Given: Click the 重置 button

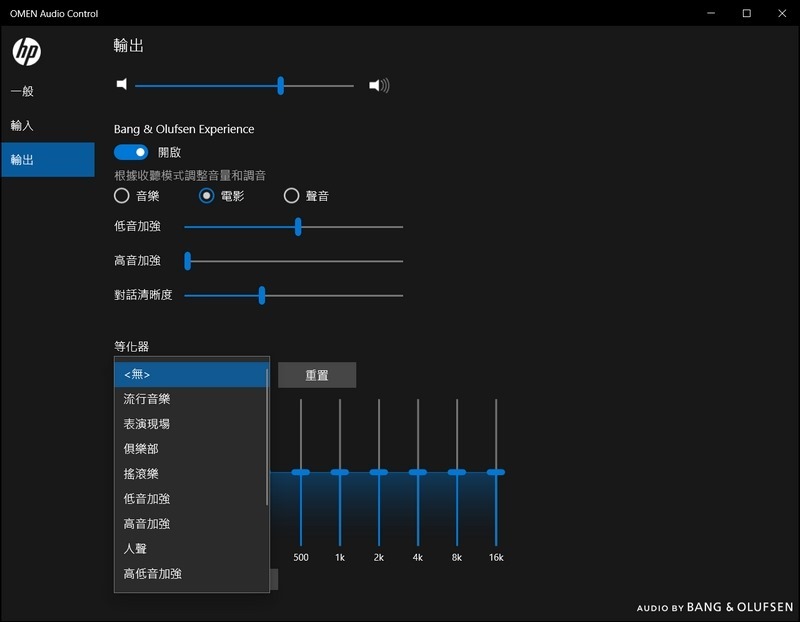Looking at the screenshot, I should click(x=317, y=375).
